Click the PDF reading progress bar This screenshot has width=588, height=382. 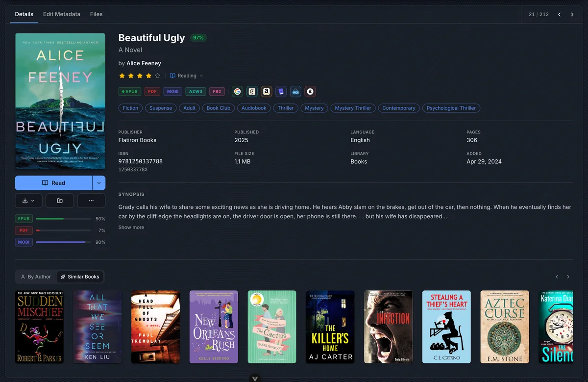[64, 230]
